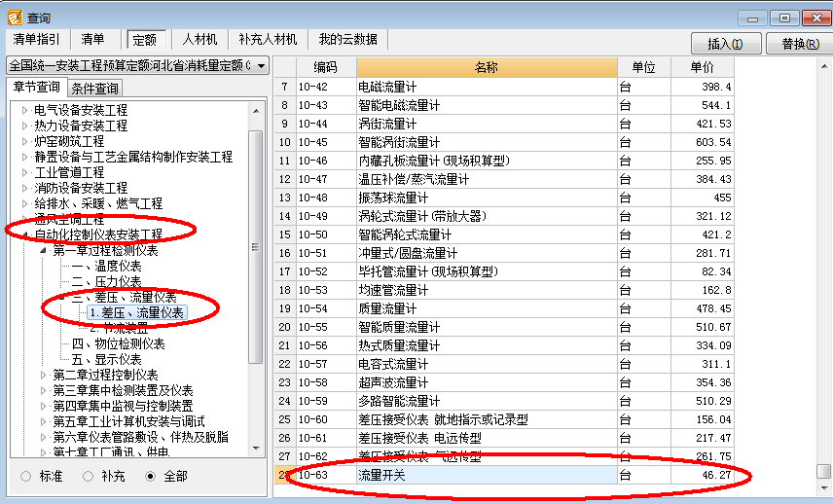Click table scrollbar down arrow
The height and width of the screenshot is (504, 833).
[x=824, y=487]
